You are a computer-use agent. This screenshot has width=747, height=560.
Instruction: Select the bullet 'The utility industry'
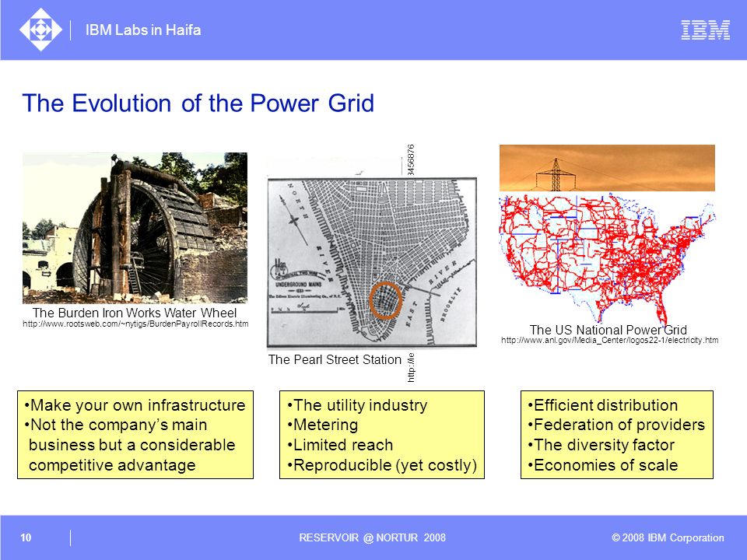(x=357, y=405)
